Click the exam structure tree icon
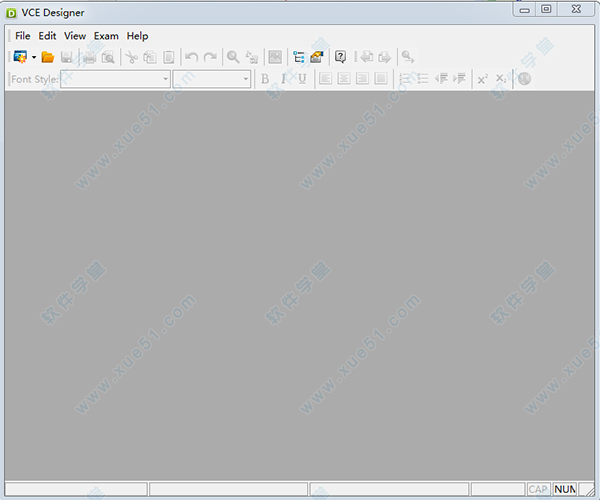Viewport: 600px width, 500px height. [x=299, y=57]
